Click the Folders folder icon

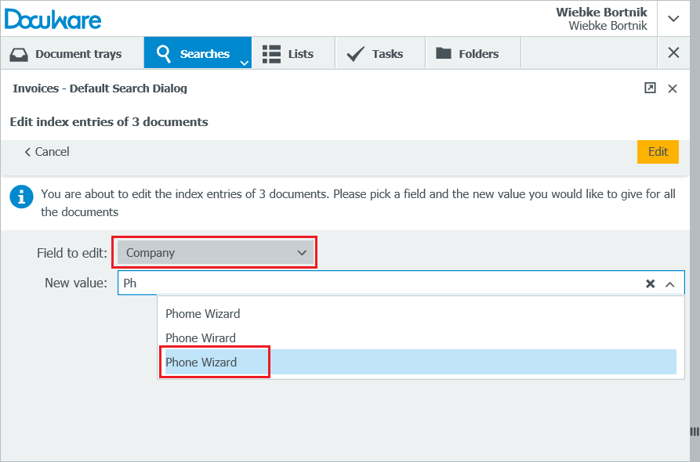tap(443, 54)
